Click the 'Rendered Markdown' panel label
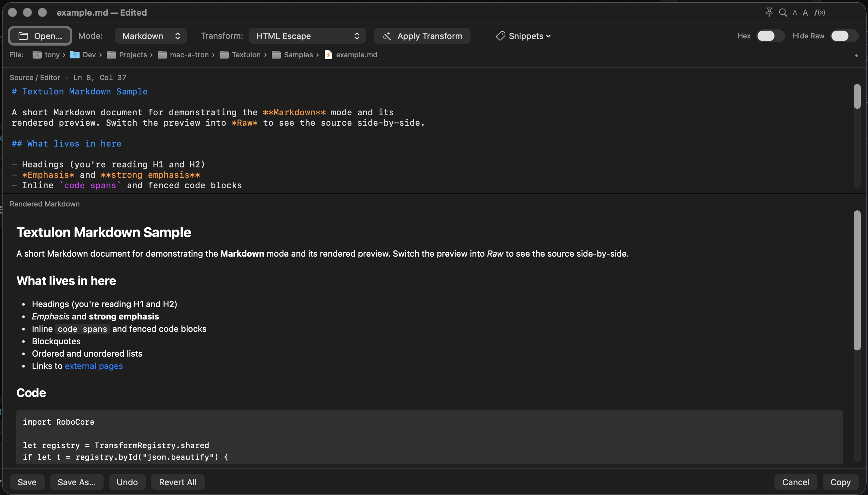Viewport: 868px width, 495px height. coord(45,204)
